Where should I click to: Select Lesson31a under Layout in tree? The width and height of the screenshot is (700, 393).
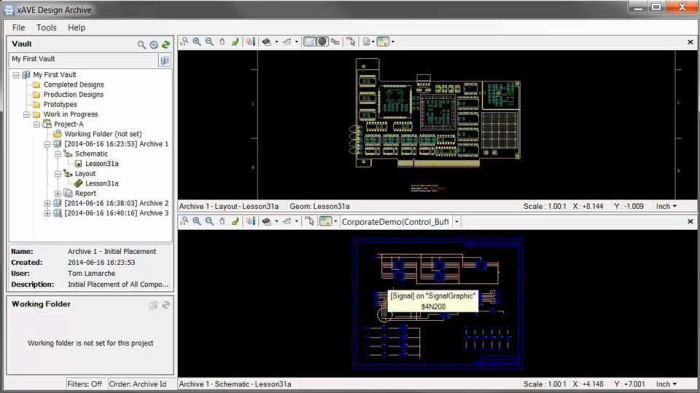[102, 184]
